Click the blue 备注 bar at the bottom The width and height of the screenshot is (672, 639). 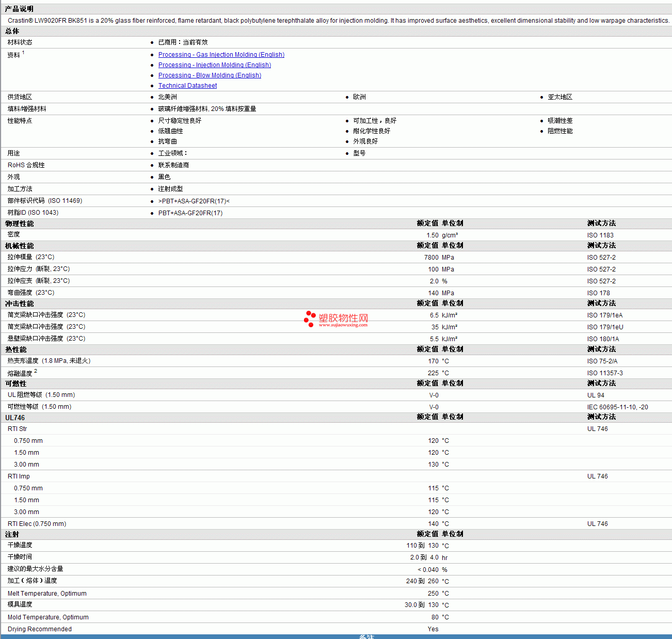tap(366, 636)
